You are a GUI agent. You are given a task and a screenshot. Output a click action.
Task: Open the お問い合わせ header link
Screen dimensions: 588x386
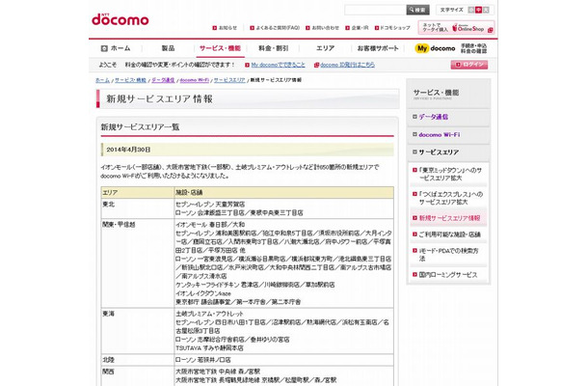pos(322,28)
